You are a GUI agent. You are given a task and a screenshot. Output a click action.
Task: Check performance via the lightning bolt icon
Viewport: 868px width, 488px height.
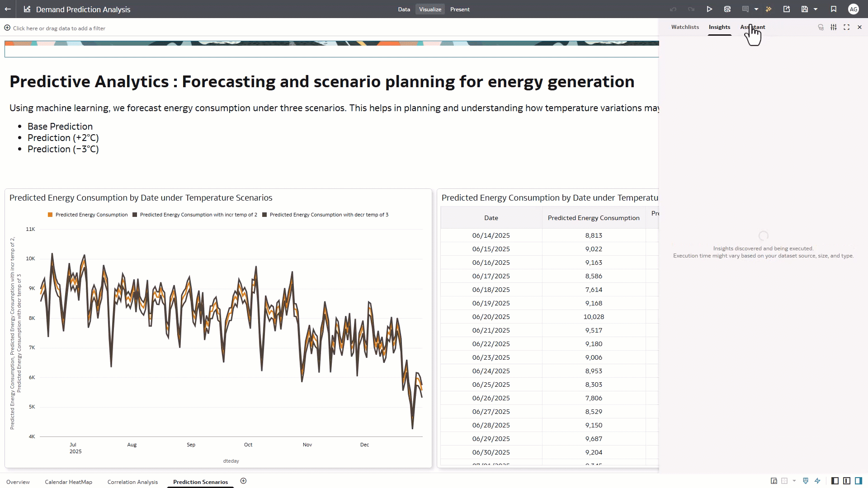point(817,481)
